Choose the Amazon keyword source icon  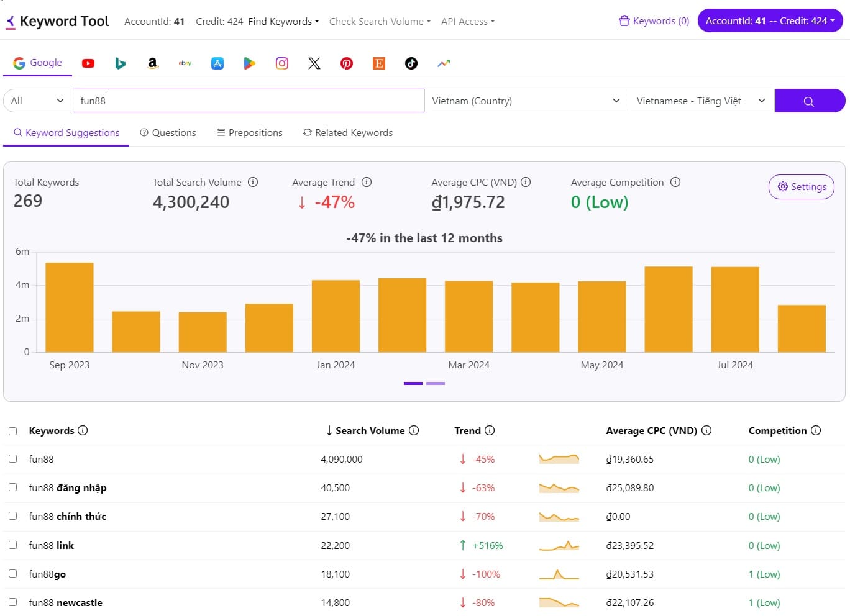coord(152,63)
